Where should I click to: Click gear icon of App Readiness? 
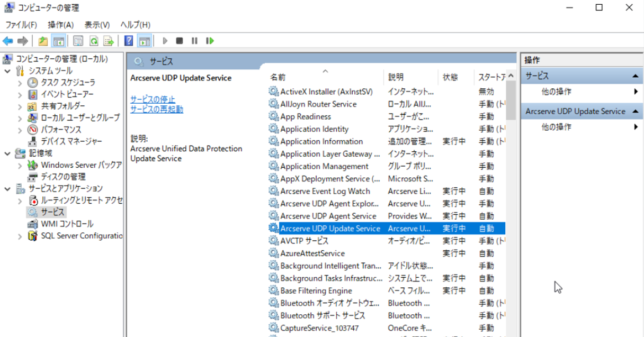(x=273, y=116)
